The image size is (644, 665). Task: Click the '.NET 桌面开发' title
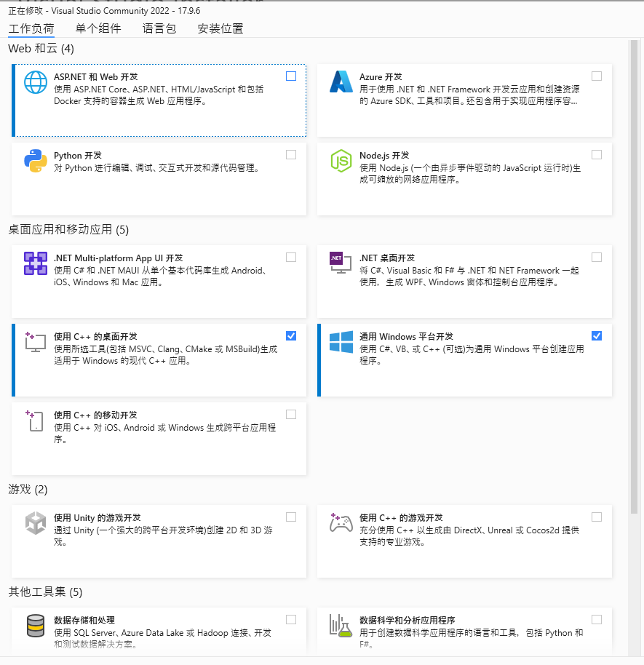[x=387, y=258]
